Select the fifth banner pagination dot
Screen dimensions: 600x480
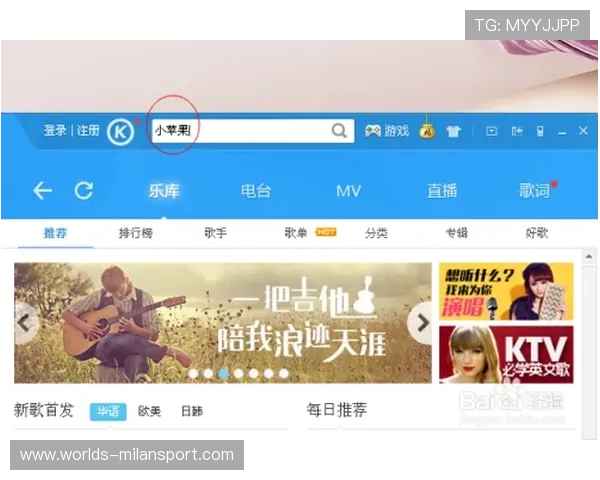[254, 373]
